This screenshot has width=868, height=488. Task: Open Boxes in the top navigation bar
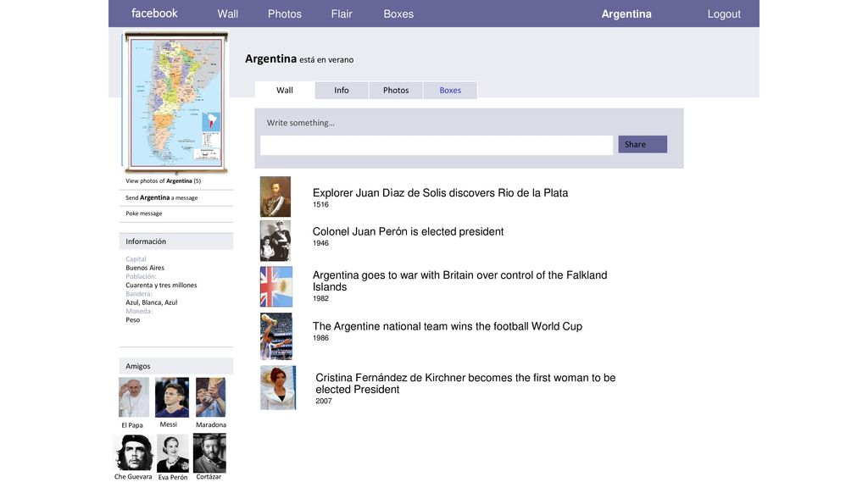(398, 14)
